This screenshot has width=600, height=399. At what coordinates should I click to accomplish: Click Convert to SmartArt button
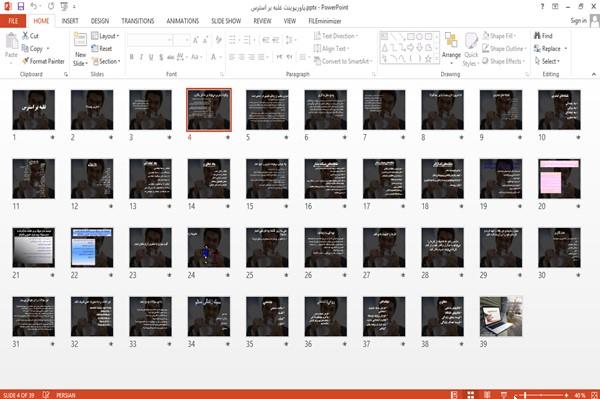coord(343,61)
